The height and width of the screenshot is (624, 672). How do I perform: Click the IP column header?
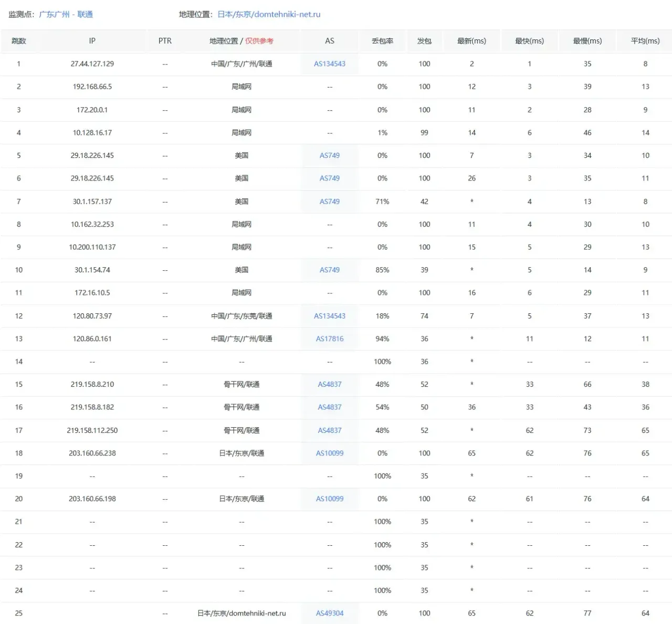[92, 41]
